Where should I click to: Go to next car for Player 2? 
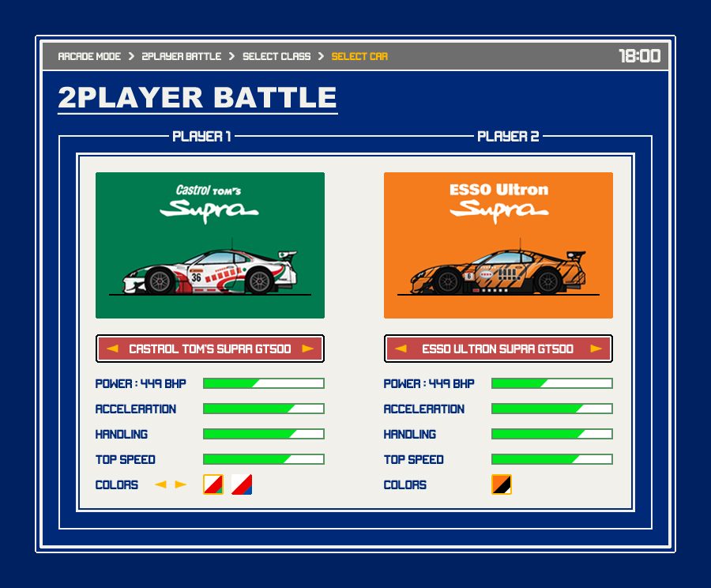tap(596, 349)
